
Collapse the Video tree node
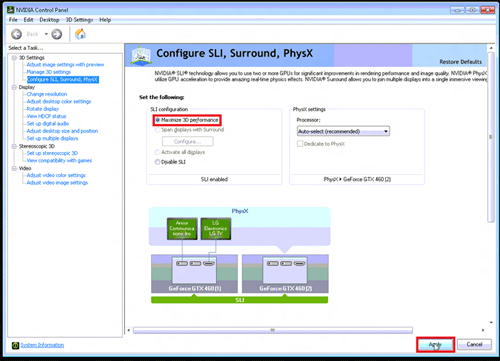pos(14,168)
